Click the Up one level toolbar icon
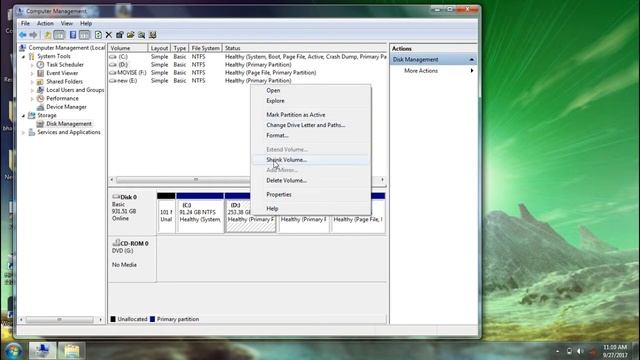This screenshot has width=640, height=360. [47, 35]
